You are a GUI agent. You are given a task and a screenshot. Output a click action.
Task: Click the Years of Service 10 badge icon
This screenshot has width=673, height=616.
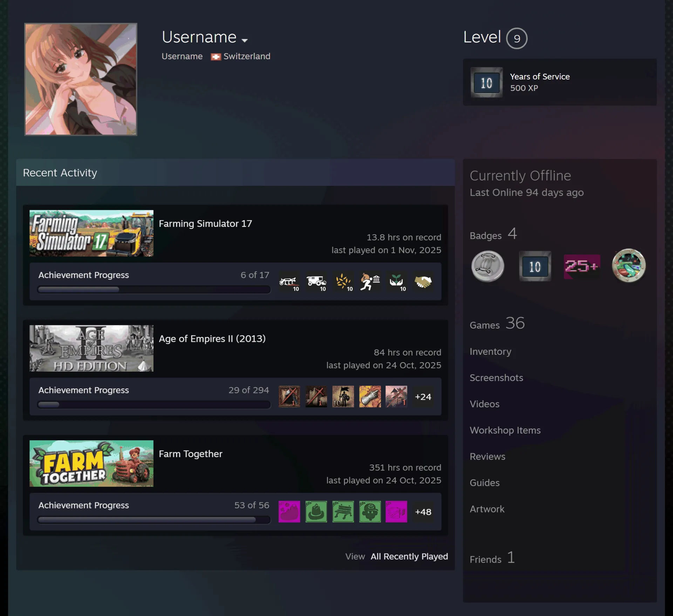tap(487, 82)
